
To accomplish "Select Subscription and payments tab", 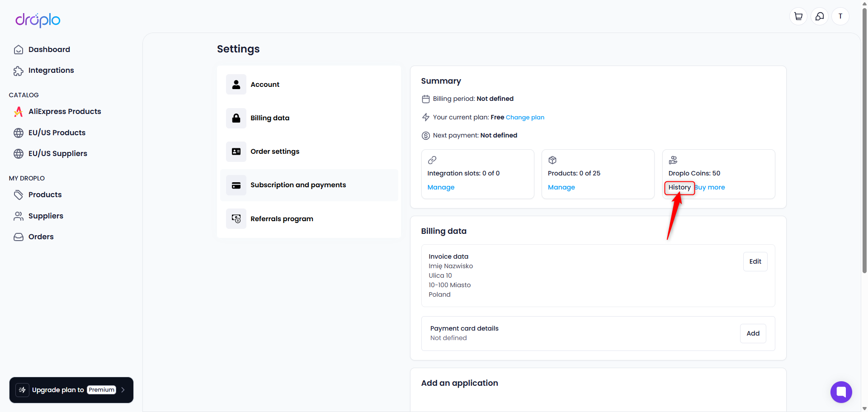I will tap(309, 185).
